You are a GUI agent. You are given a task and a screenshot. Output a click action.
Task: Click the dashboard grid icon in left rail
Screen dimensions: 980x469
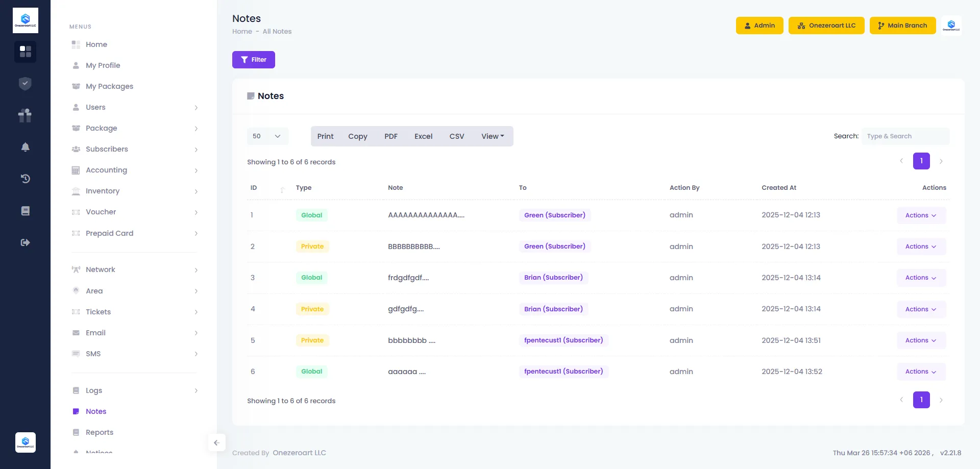coord(25,52)
